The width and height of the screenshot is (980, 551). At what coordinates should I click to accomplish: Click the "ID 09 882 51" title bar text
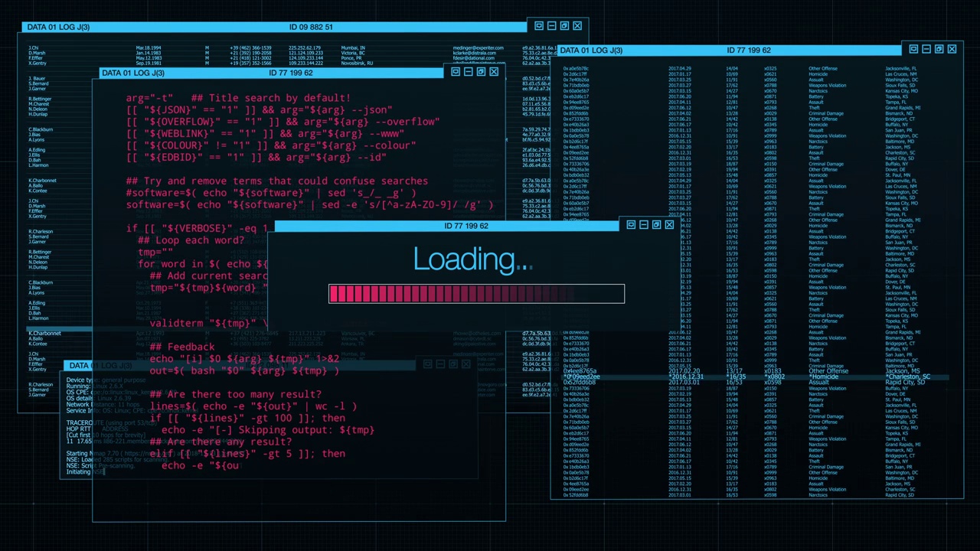tap(311, 27)
